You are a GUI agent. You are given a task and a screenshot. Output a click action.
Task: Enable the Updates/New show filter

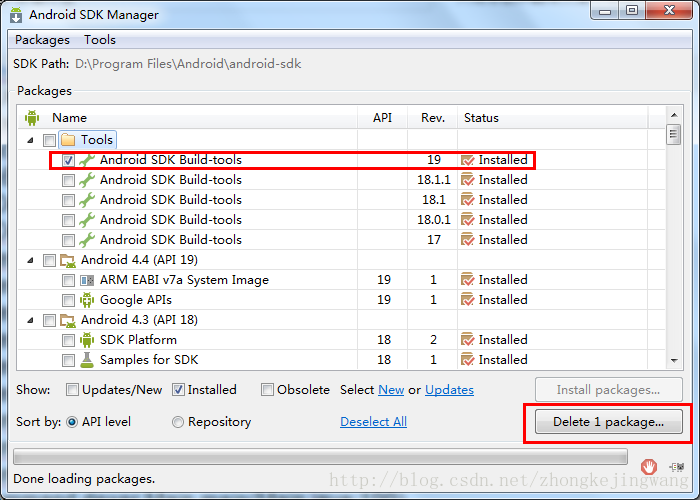[72, 390]
